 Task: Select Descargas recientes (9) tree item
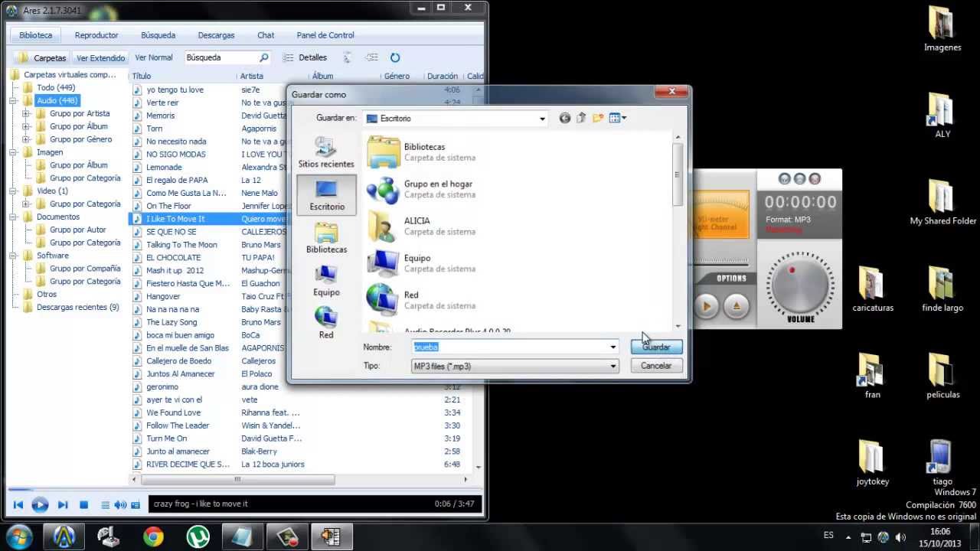point(77,307)
